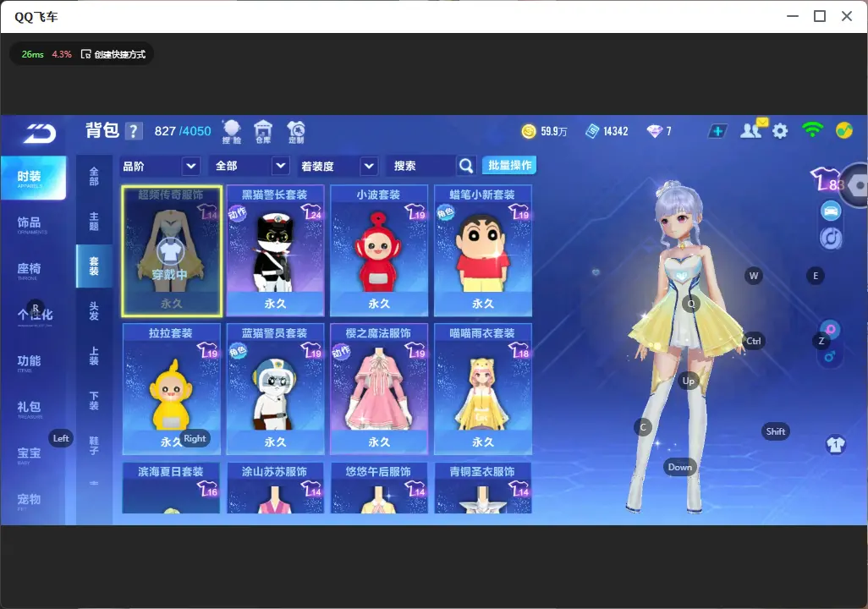868x609 pixels.
Task: Switch to the 座椅 category tab
Action: click(30, 270)
